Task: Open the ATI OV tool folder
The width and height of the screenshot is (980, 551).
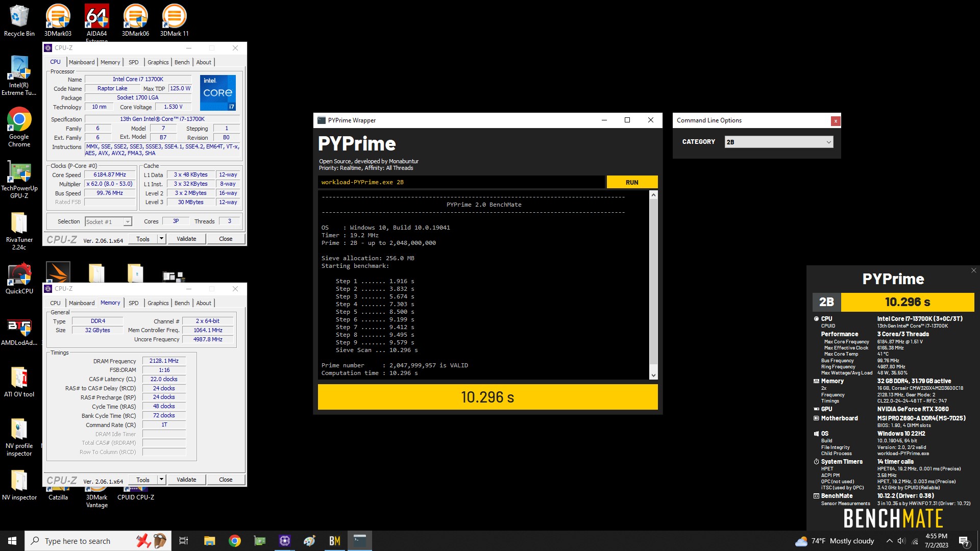Action: [19, 382]
